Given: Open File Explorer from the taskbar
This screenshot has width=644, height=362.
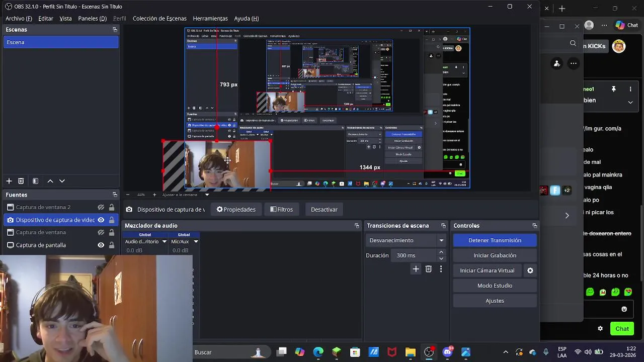Looking at the screenshot, I should click(410, 352).
